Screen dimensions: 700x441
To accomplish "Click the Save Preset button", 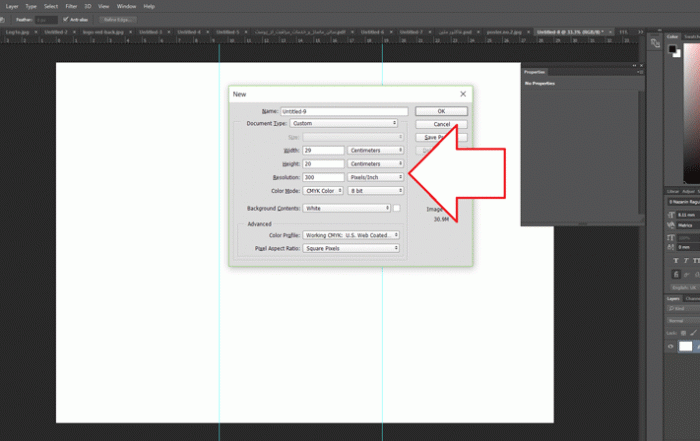I will 442,137.
